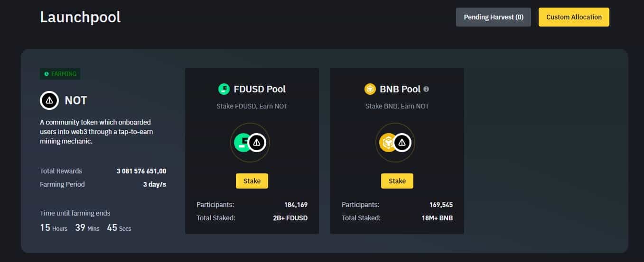
Task: Click the NOT coin in the FDUSD pool's paired-token graphic
Action: (257, 142)
